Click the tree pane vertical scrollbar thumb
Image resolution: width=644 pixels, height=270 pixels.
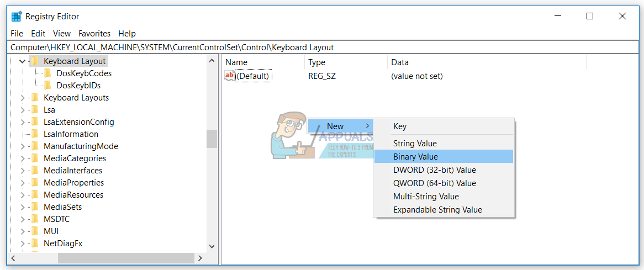coord(212,139)
